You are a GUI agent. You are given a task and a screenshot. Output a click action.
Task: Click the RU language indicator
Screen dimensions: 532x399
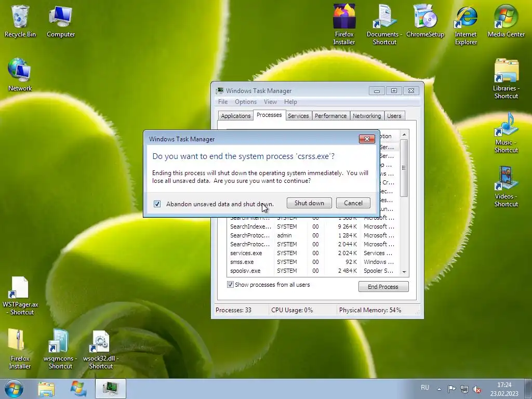[x=425, y=388]
